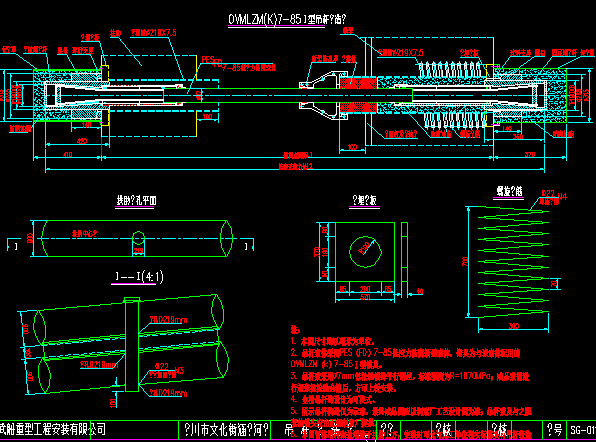Click the "OVMLZM (K) 7-85" line in note 2

(337, 364)
